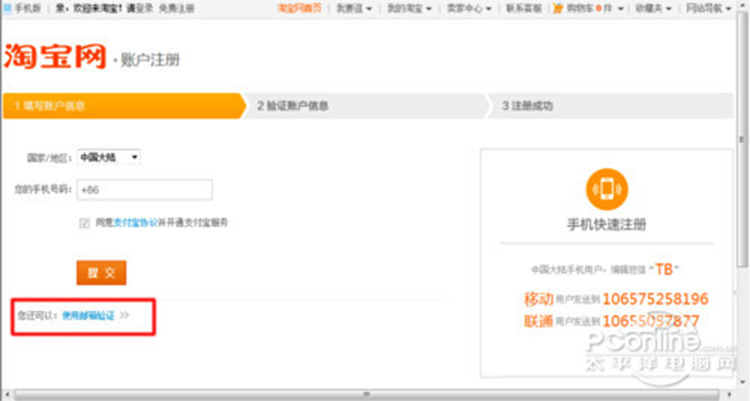This screenshot has height=401, width=750.
Task: Select step 1 填写账户信息
Action: [x=124, y=106]
